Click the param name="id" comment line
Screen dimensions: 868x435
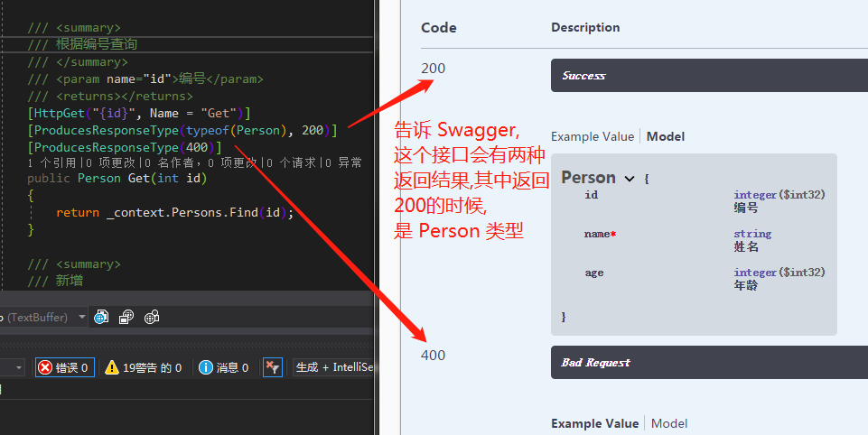[x=145, y=79]
